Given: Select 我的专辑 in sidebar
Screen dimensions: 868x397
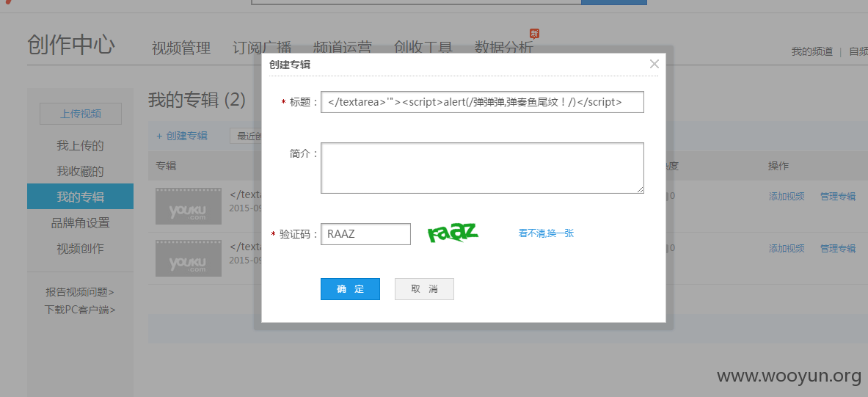Looking at the screenshot, I should (x=80, y=197).
